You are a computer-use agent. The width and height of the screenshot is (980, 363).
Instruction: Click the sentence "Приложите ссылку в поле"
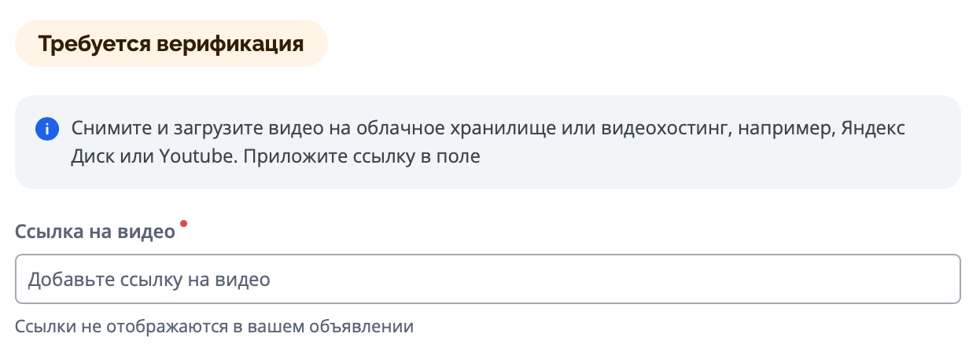pos(362,156)
